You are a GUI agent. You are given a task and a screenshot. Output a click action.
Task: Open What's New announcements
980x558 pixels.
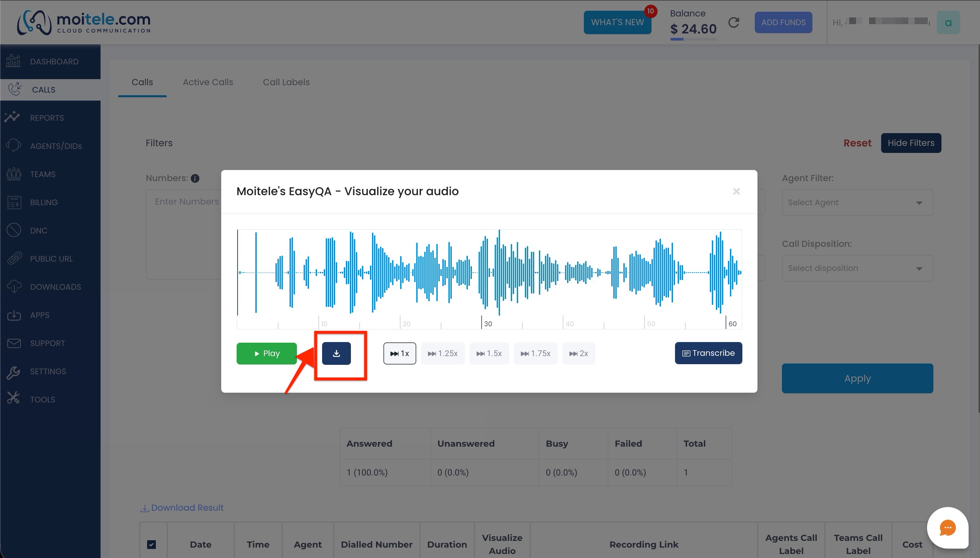pos(617,22)
